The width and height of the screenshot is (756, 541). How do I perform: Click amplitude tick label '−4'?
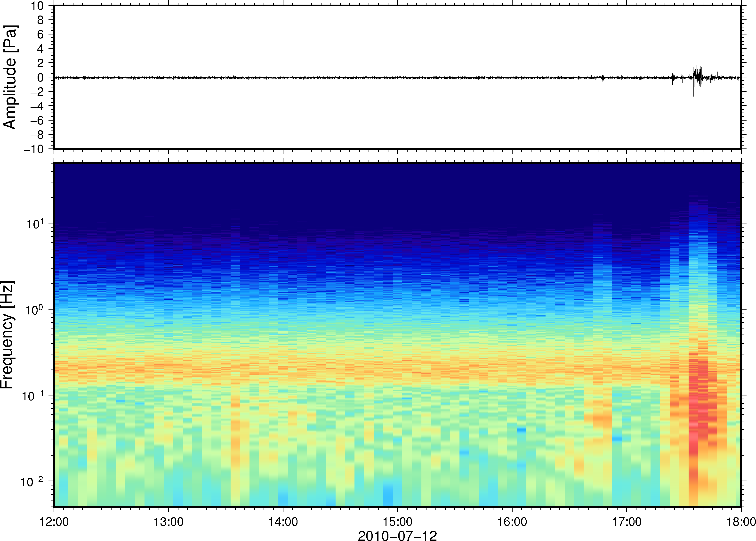pyautogui.click(x=37, y=106)
